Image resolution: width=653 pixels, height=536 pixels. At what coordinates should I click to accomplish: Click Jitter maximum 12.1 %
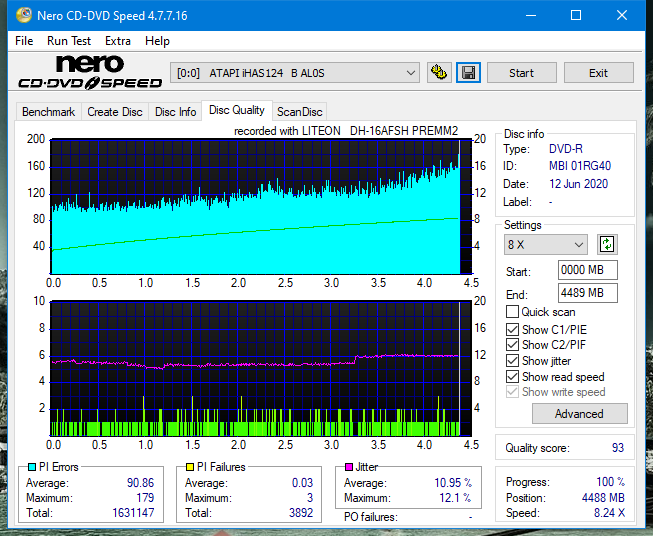tap(455, 498)
